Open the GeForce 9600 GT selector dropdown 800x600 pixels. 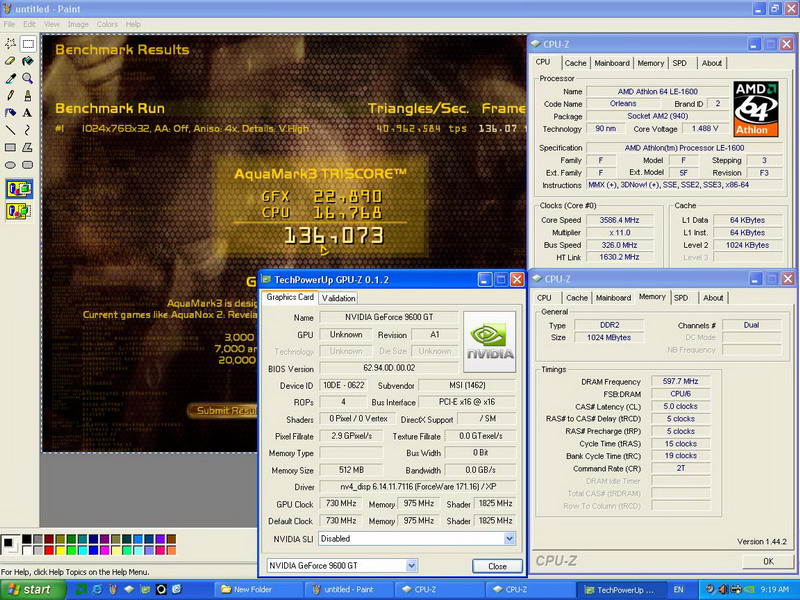[x=412, y=565]
